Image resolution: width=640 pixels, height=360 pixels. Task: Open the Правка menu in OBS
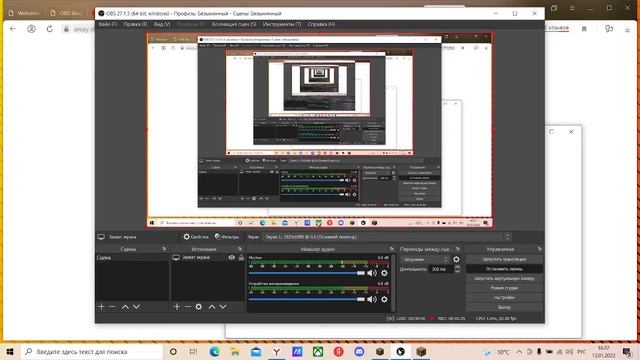(135, 24)
